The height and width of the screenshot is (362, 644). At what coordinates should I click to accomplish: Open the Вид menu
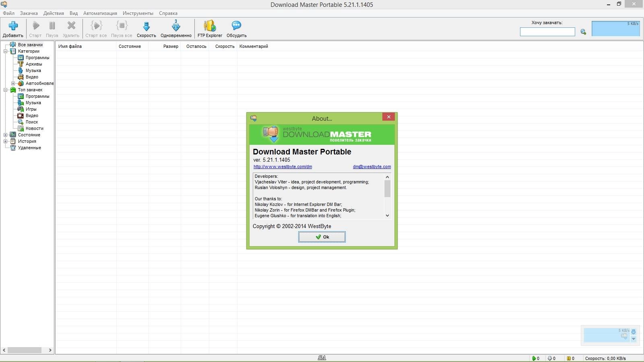[x=74, y=13]
